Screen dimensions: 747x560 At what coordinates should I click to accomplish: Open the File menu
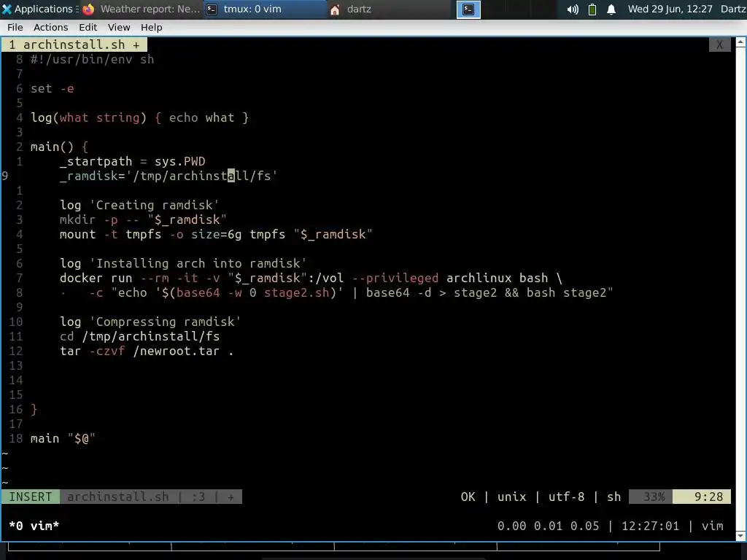[x=15, y=27]
